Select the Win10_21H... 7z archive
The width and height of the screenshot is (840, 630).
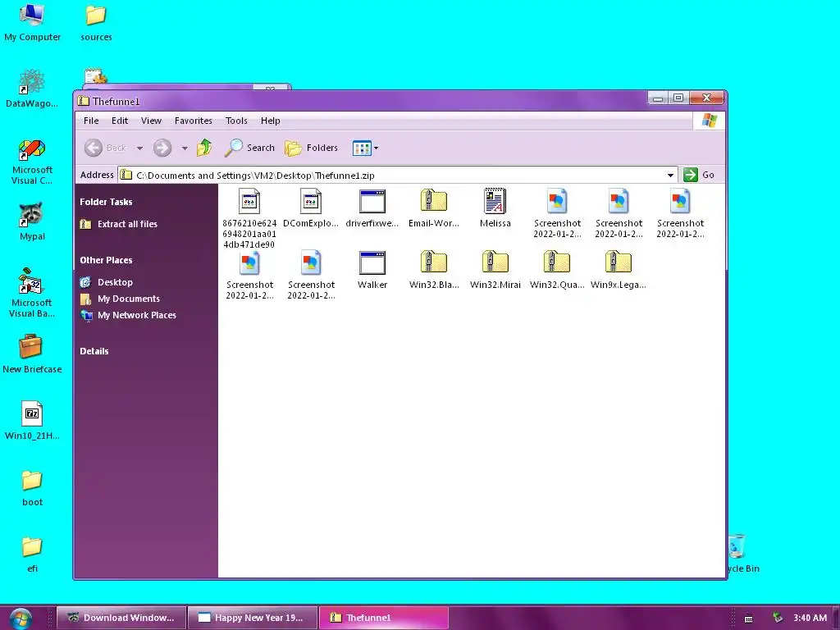coord(32,421)
